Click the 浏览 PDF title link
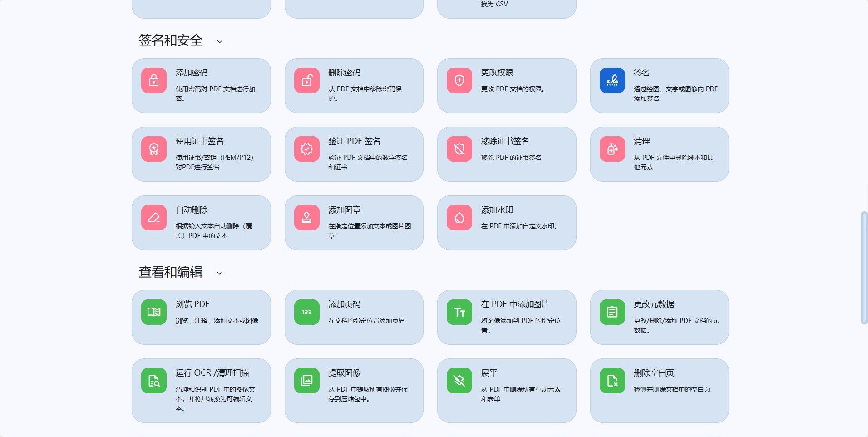The height and width of the screenshot is (437, 868). click(x=192, y=304)
